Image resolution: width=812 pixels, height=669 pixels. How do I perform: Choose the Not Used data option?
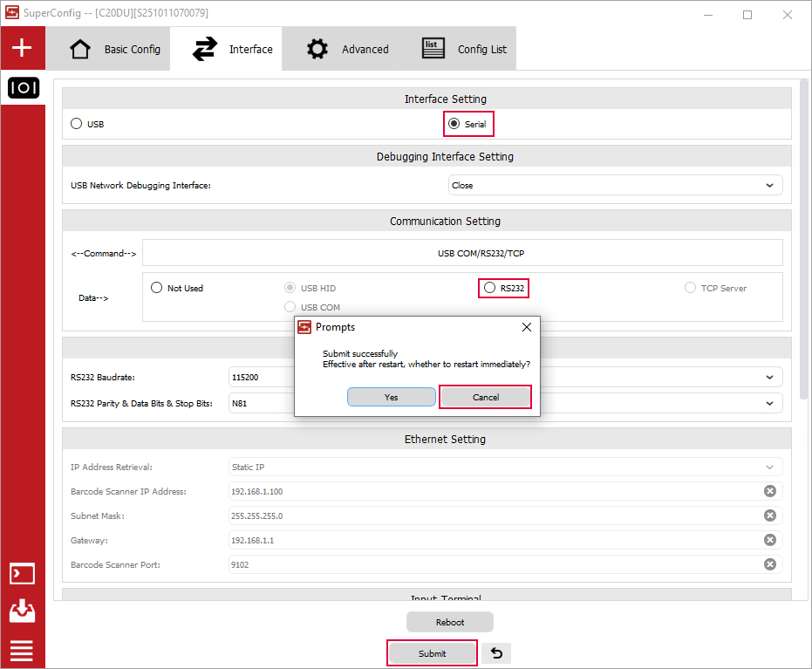[x=157, y=288]
